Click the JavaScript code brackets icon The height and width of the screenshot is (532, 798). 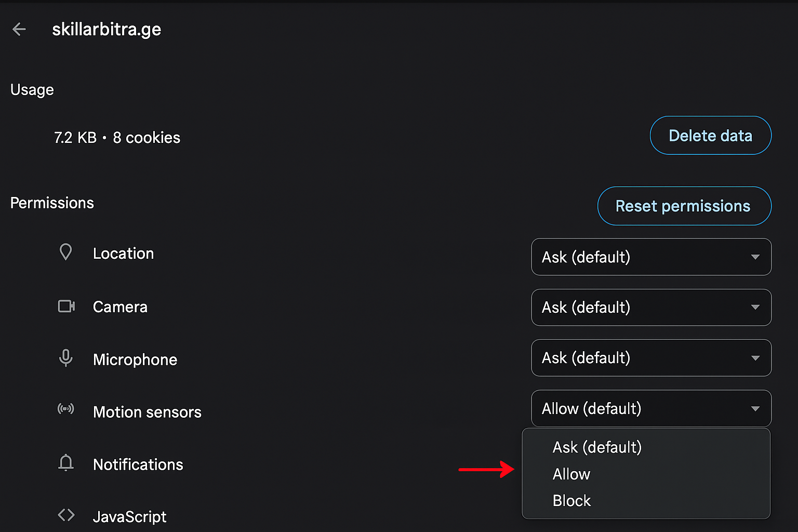click(x=66, y=515)
